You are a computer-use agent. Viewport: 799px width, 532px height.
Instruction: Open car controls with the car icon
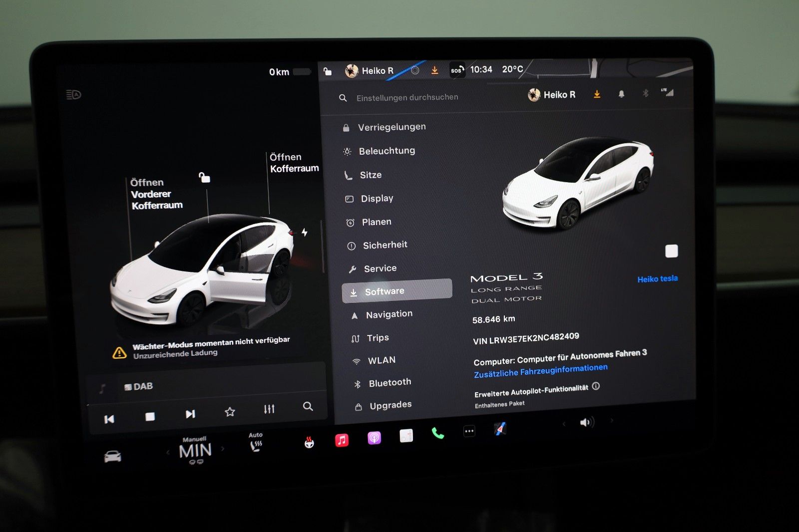(x=112, y=456)
